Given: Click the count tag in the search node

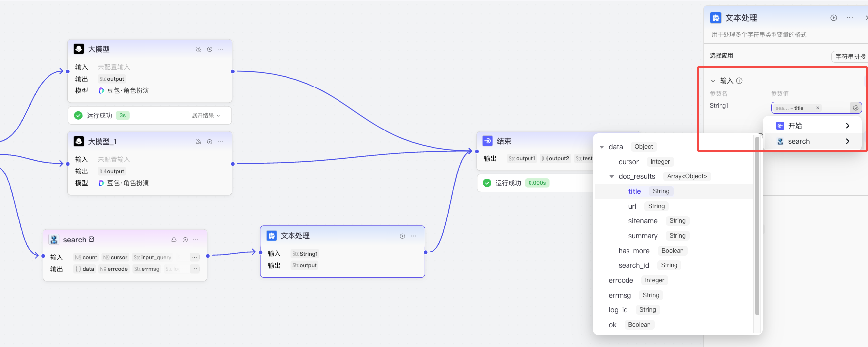Looking at the screenshot, I should 86,257.
